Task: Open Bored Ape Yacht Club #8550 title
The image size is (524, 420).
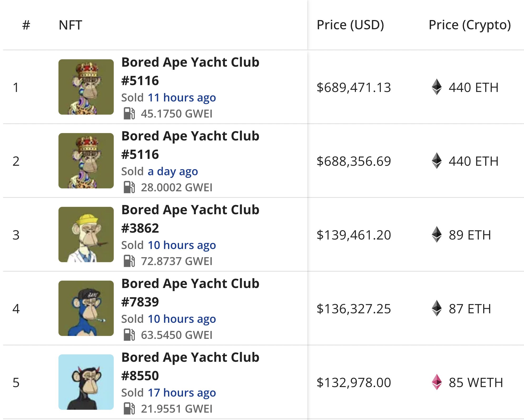Action: click(190, 366)
